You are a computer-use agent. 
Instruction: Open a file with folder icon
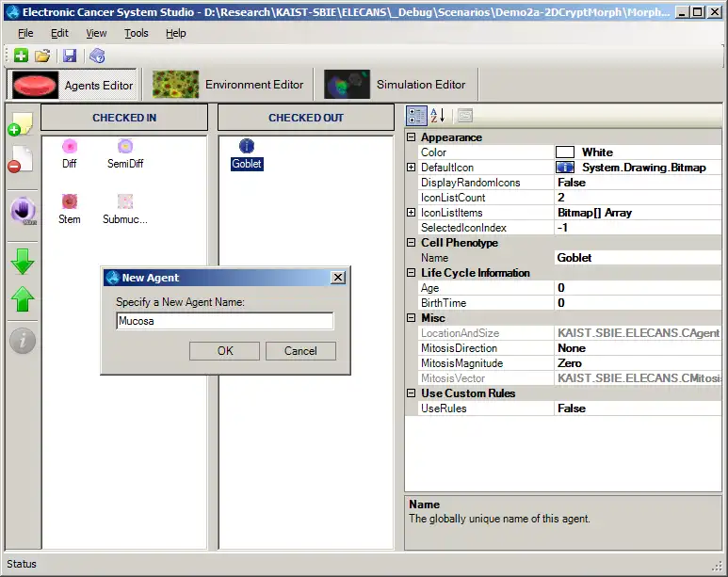pyautogui.click(x=42, y=56)
